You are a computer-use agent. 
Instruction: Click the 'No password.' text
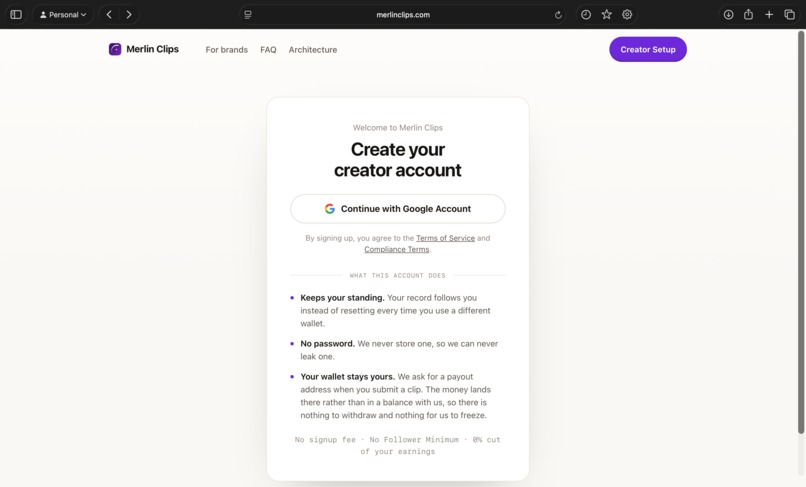327,344
